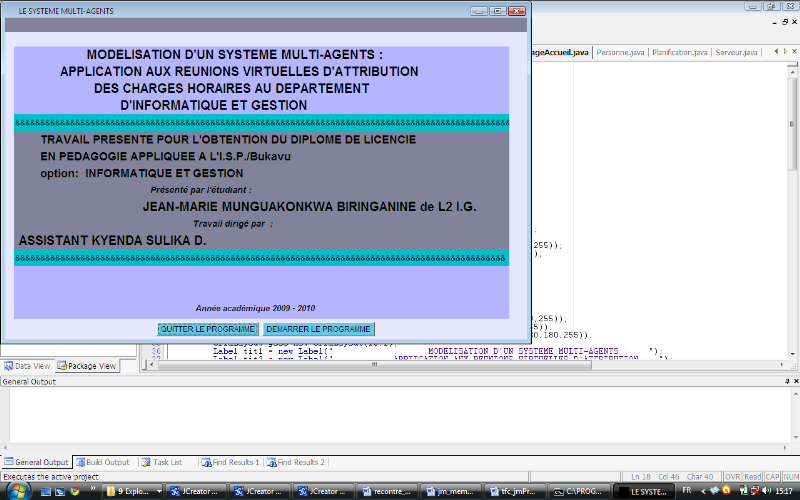The image size is (800, 500).
Task: Click the Char 40 status bar entry
Action: pyautogui.click(x=700, y=477)
